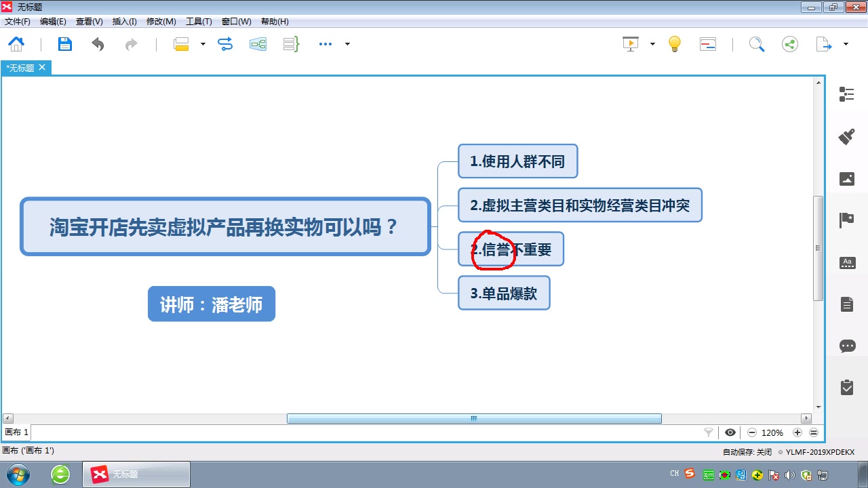Click the XMind 无标题 taskbar button

[x=136, y=474]
